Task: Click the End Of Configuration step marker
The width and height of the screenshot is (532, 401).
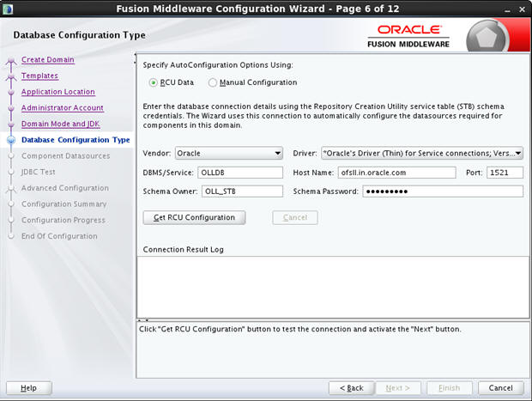Action: click(x=11, y=236)
